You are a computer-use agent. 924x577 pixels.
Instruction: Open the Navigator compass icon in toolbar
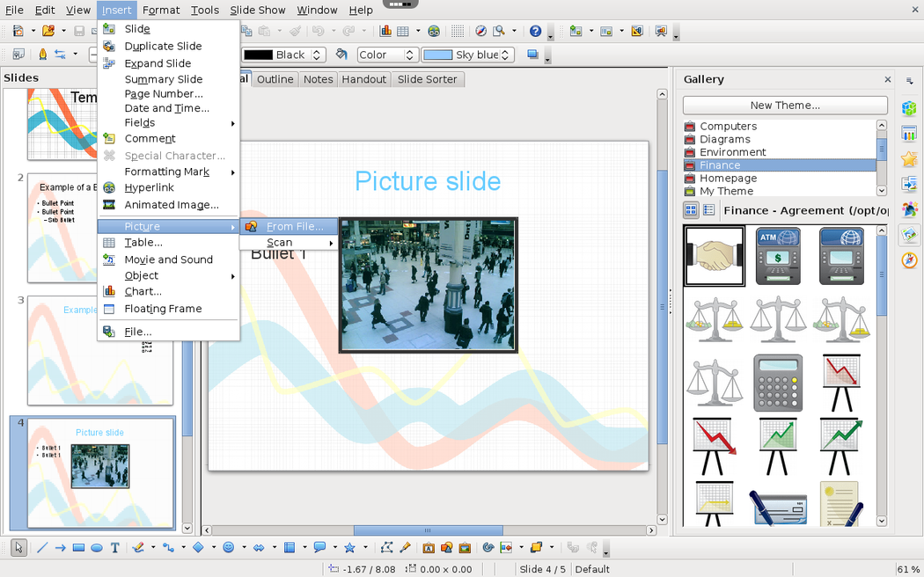pyautogui.click(x=480, y=31)
